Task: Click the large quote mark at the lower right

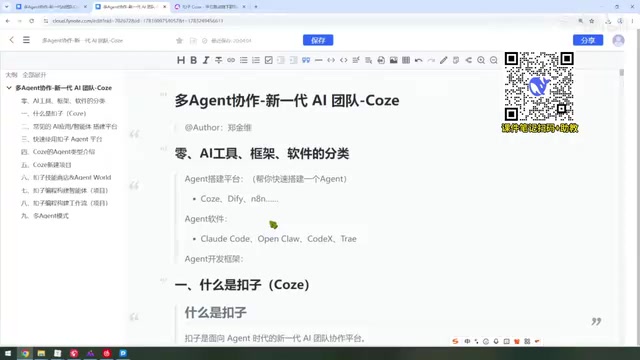Action: pos(596,322)
